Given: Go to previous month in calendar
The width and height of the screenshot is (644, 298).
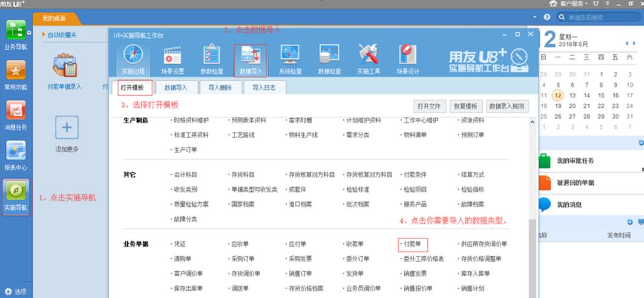Looking at the screenshot, I should (x=627, y=44).
